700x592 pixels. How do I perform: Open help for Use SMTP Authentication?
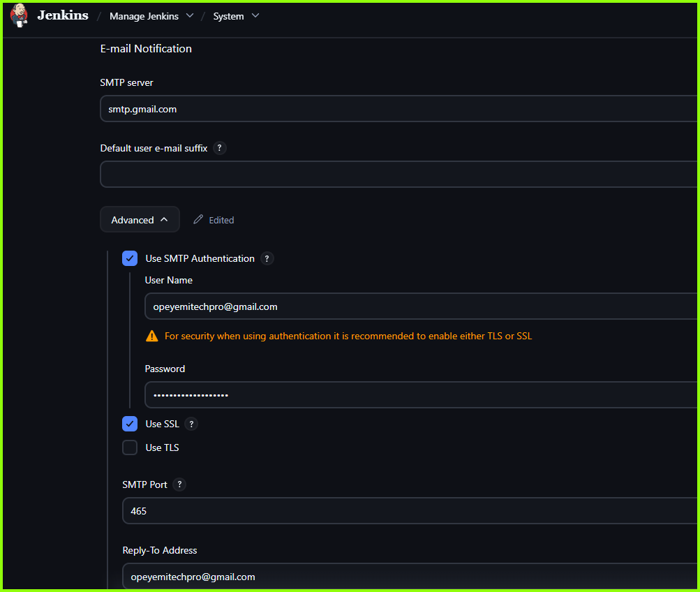click(267, 258)
